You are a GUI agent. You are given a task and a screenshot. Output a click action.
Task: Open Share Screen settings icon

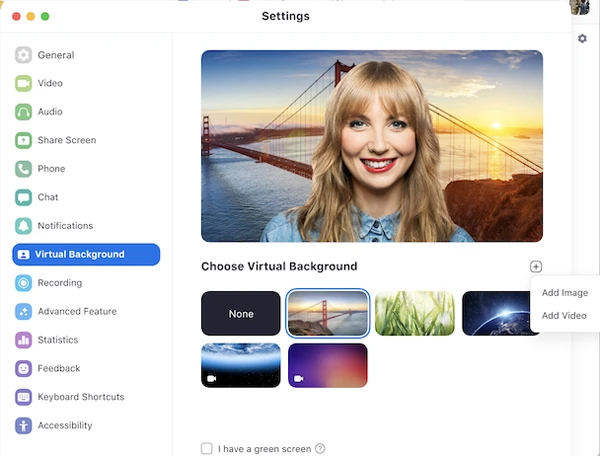23,141
